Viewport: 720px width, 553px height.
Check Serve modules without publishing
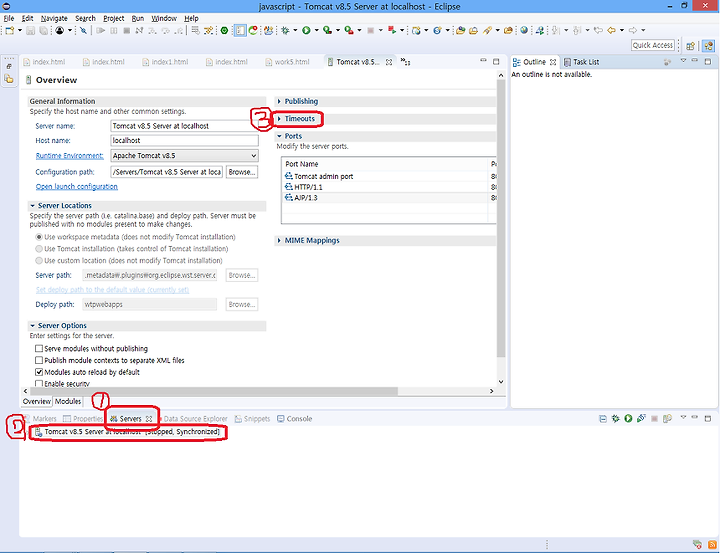coord(39,349)
